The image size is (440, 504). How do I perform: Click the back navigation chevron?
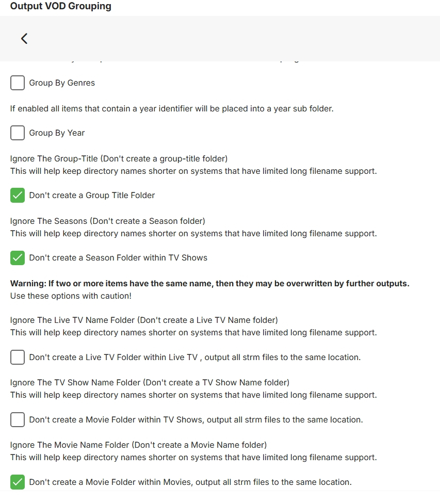click(x=24, y=38)
